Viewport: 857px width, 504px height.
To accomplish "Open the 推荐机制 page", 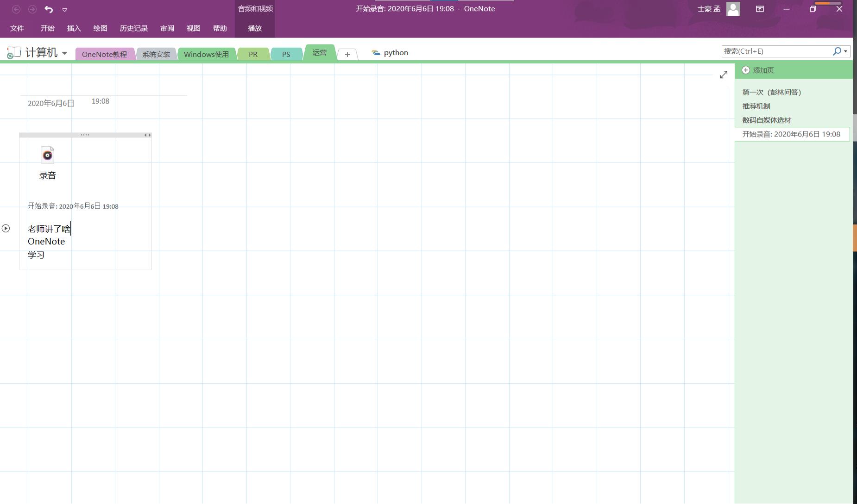I will click(756, 106).
